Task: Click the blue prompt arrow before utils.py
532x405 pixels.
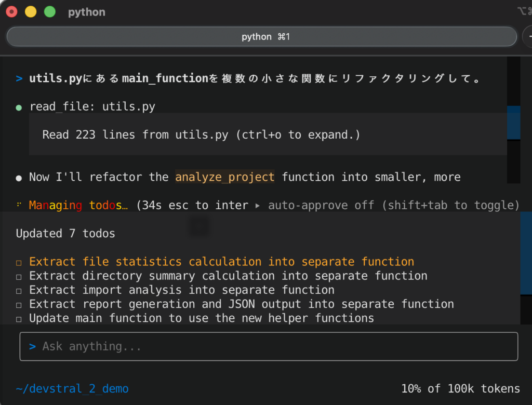Action: click(19, 79)
